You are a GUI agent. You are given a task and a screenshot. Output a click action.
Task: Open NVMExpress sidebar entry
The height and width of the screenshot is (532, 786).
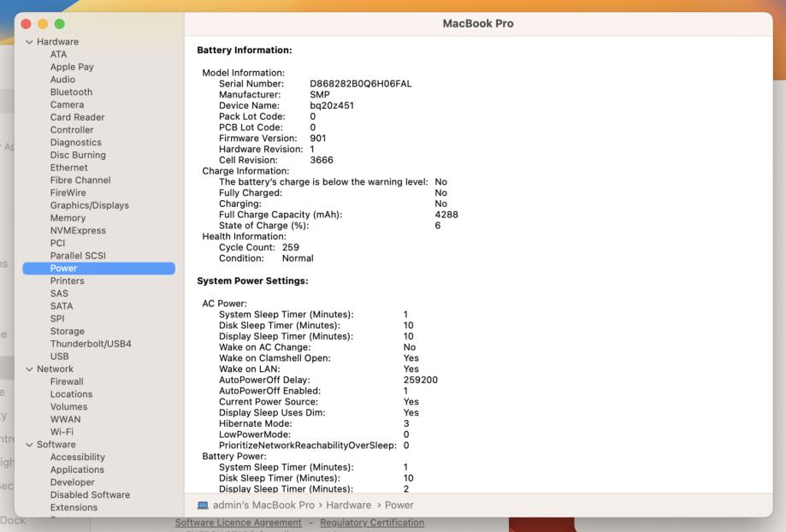pyautogui.click(x=78, y=230)
